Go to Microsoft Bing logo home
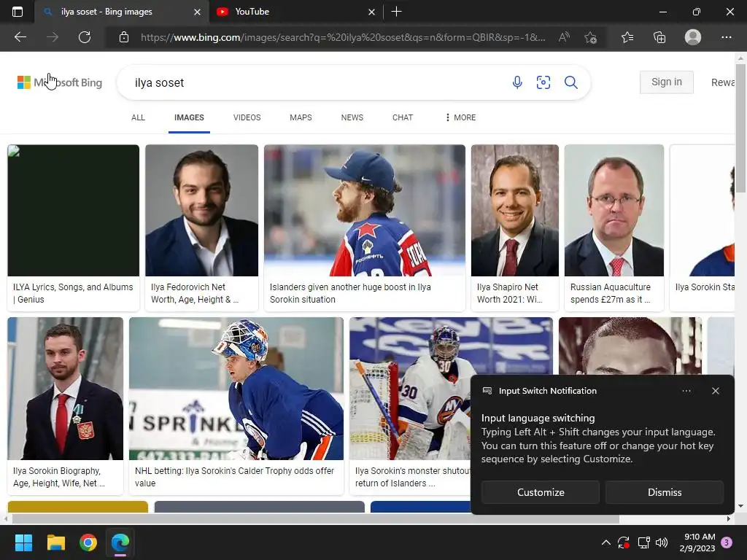This screenshot has width=747, height=560. pos(60,82)
